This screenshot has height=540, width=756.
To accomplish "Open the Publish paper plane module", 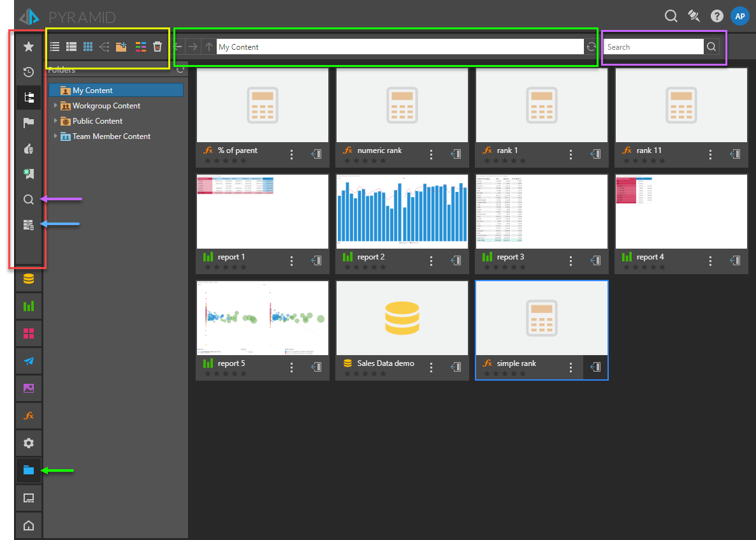I will tap(28, 361).
